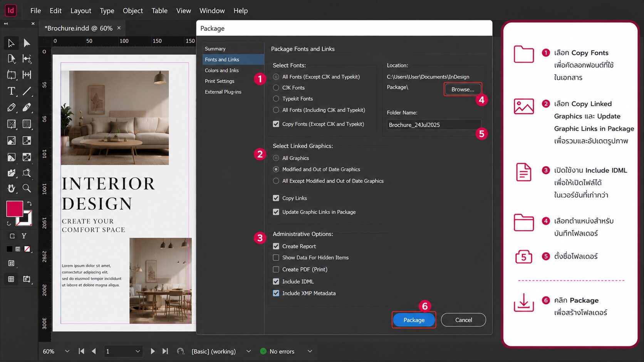The image size is (644, 362).
Task: Open the Type menu
Action: 107,11
